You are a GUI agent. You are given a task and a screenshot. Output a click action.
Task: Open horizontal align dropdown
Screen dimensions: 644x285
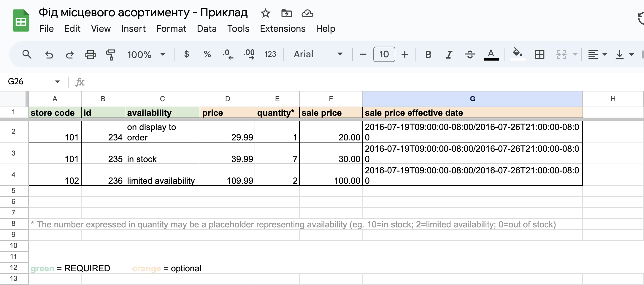pos(597,54)
